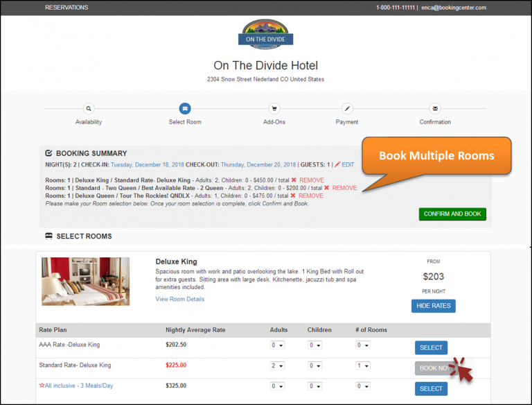Open Children dropdown for Standard Rate row
This screenshot has height=405, width=532.
coord(315,365)
